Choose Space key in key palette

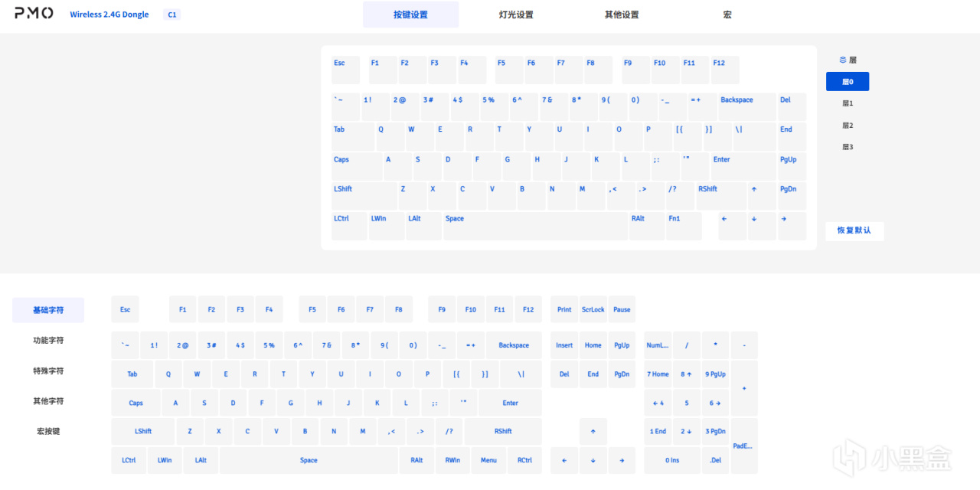pyautogui.click(x=309, y=460)
